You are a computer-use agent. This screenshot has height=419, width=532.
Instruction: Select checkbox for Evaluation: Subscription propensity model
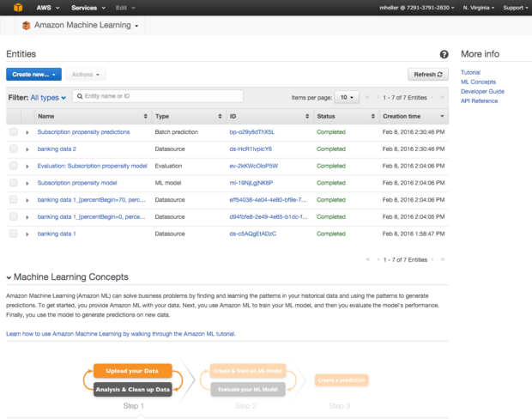[x=13, y=166]
